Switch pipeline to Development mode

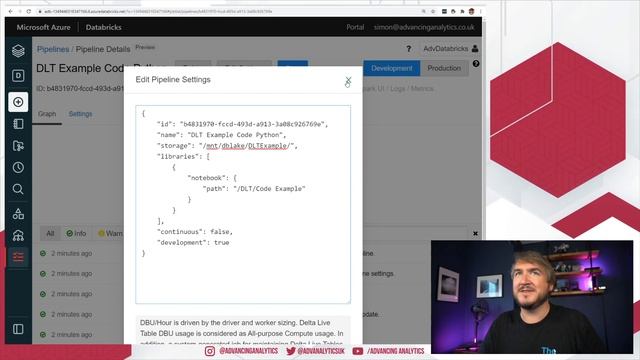coord(391,68)
